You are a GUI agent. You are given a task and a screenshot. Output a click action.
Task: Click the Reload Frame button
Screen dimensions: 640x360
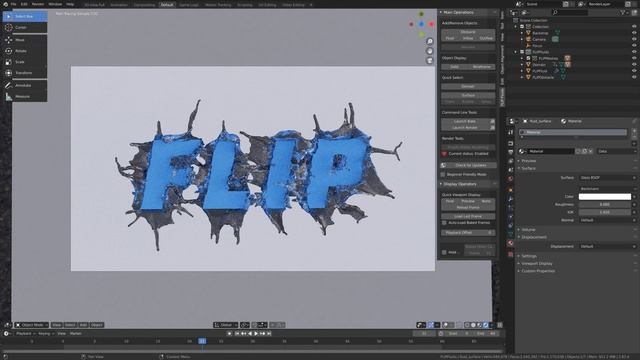(x=468, y=207)
